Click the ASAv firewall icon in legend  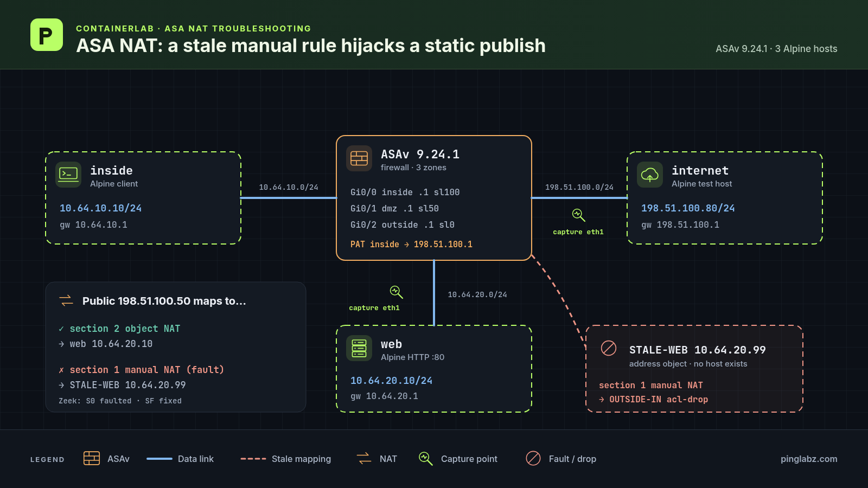92,458
